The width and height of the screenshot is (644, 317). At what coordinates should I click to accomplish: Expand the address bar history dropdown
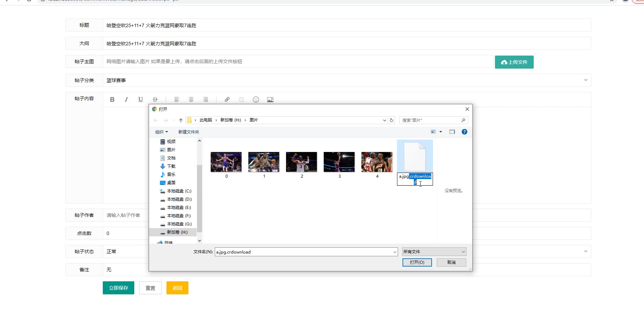[384, 120]
